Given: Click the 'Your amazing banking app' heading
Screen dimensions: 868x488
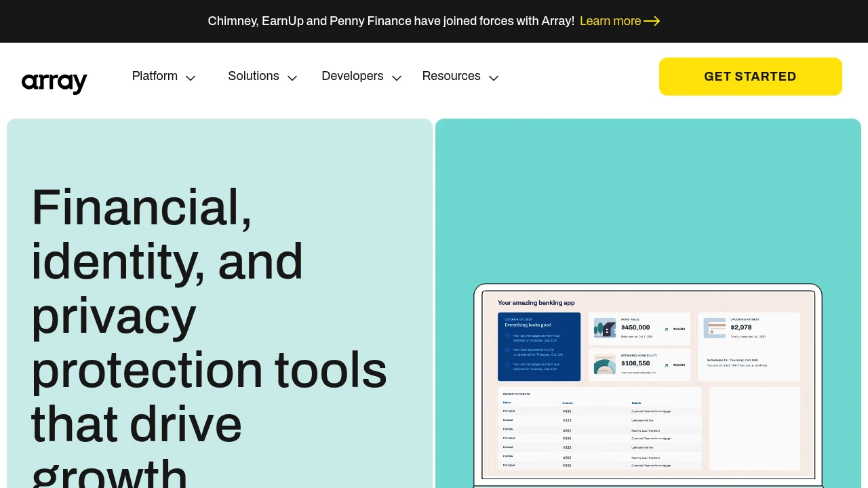Looking at the screenshot, I should (536, 303).
